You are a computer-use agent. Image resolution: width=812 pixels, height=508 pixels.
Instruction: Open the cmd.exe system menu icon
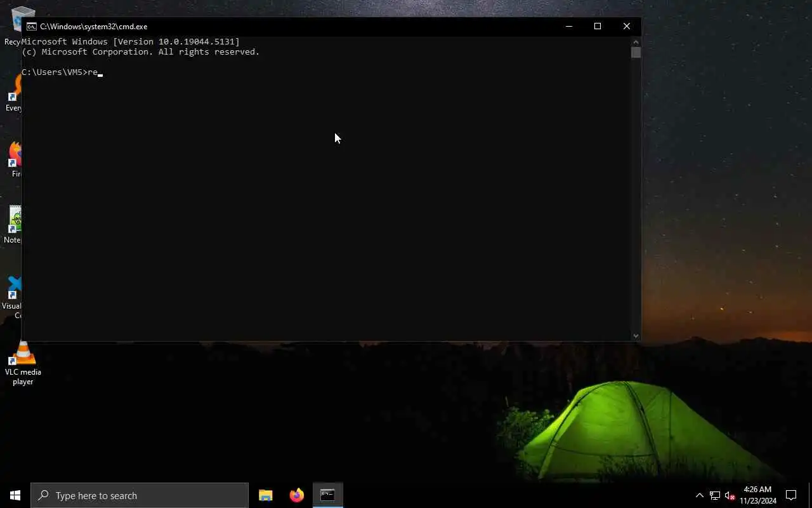click(31, 27)
